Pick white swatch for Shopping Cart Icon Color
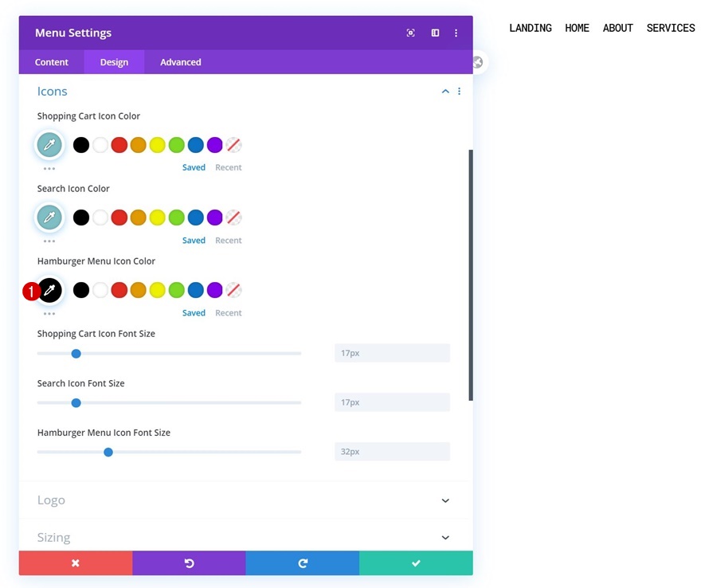Screen dimensions: 701x588 (100, 145)
